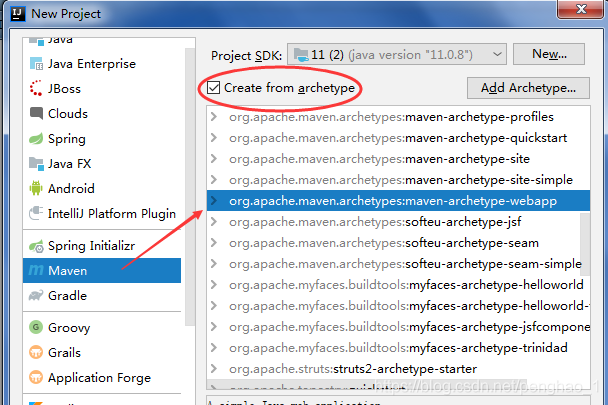Toggle the Create from archetype checkbox
608x405 pixels.
213,88
